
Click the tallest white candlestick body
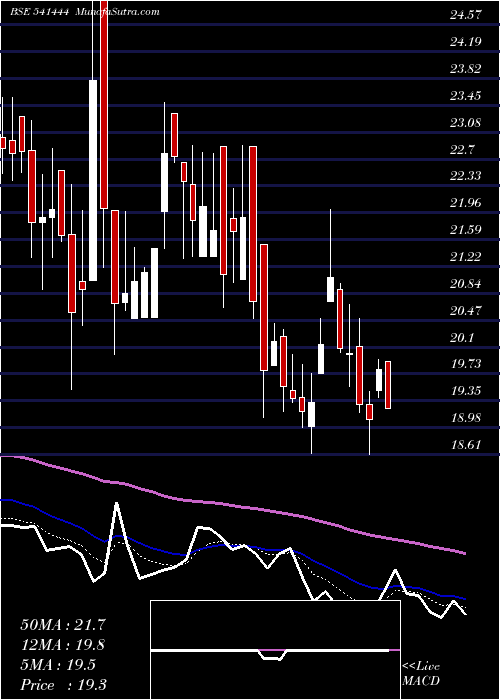(93, 180)
